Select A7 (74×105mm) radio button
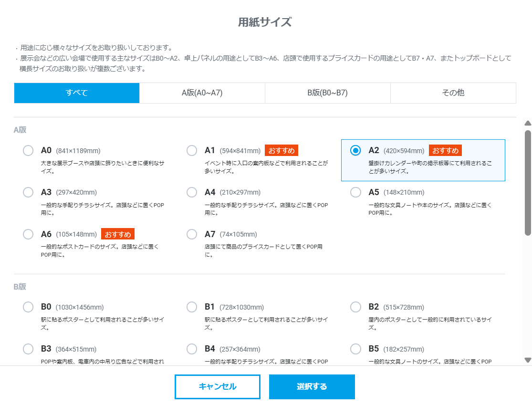Image resolution: width=532 pixels, height=405 pixels. 192,234
